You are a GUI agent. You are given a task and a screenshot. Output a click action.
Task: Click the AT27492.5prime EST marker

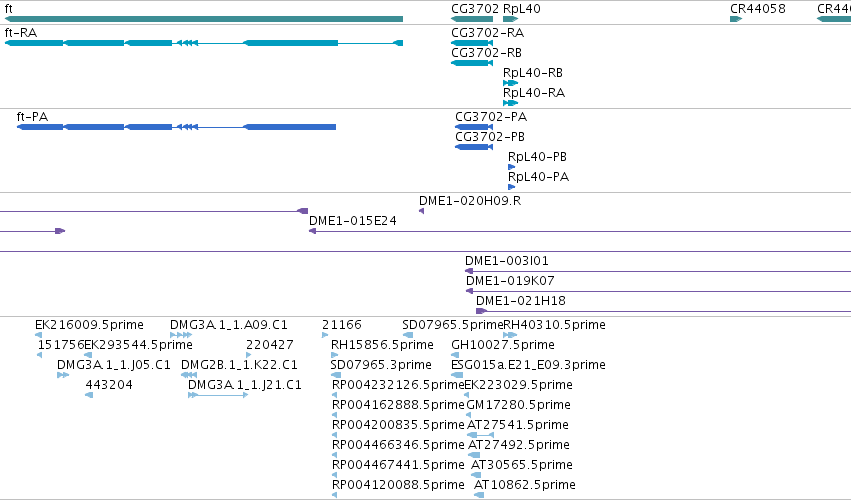[x=474, y=455]
